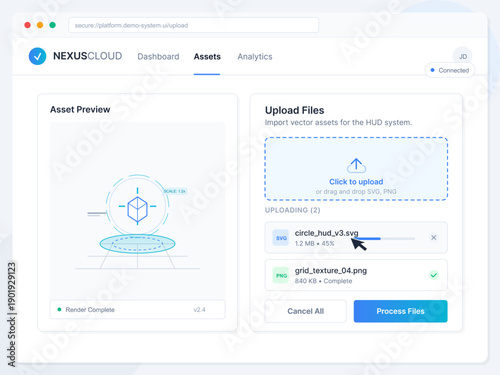Click the '1.2 MB • 45%' status text

point(314,243)
